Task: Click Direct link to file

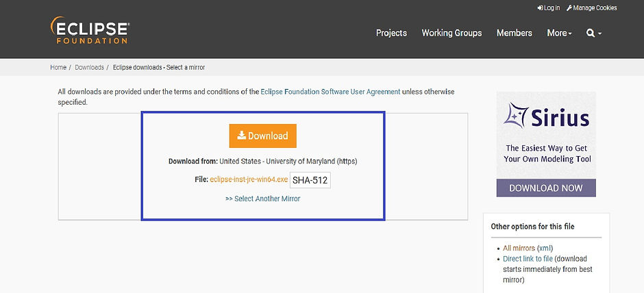Action: tap(528, 259)
